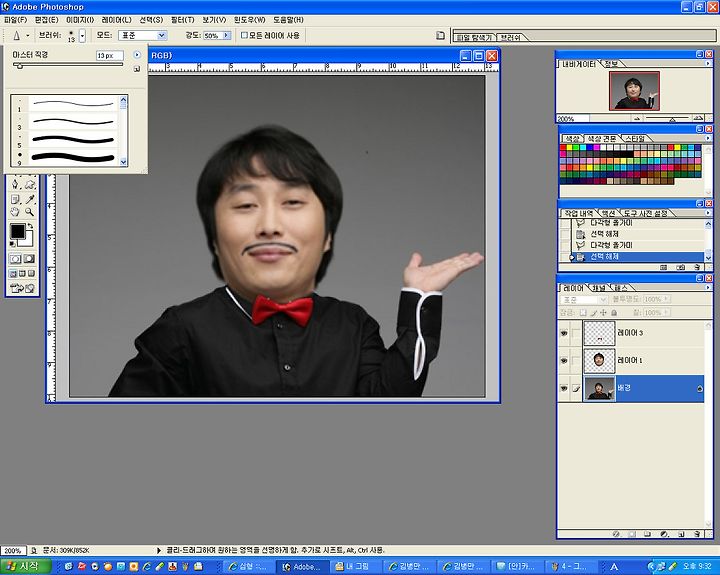The height and width of the screenshot is (575, 720).
Task: Hide 배경 layer eye icon
Action: tap(564, 388)
